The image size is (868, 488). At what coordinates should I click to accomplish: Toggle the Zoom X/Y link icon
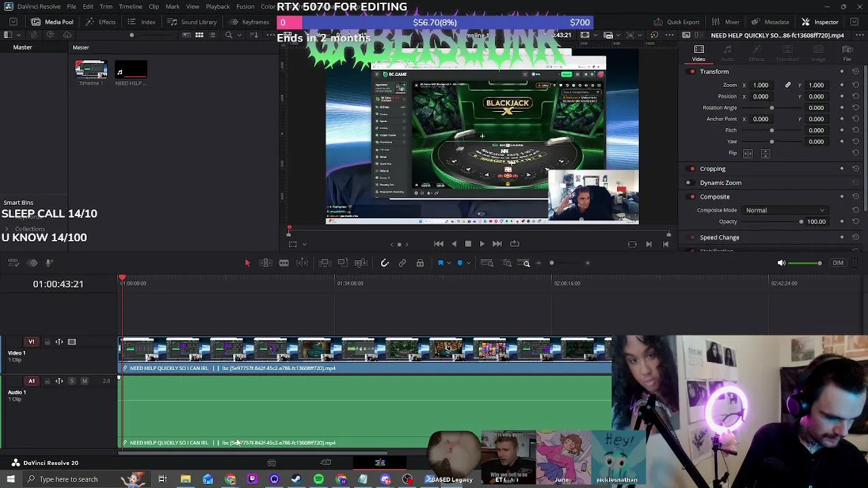point(788,85)
